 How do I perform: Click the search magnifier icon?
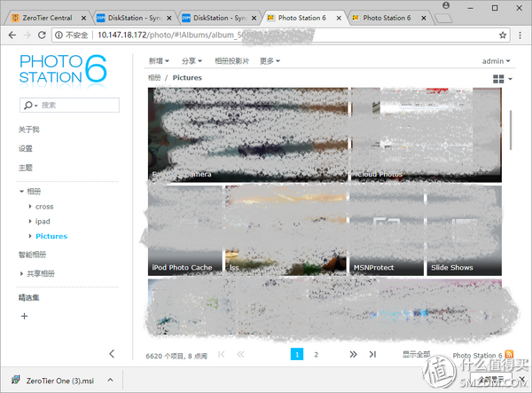[x=28, y=106]
